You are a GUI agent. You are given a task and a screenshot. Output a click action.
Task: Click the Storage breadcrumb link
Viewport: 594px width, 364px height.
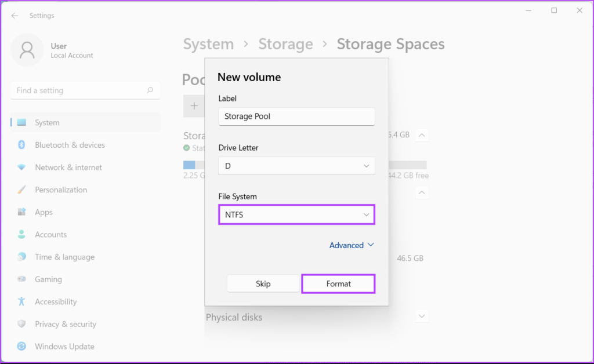click(285, 44)
